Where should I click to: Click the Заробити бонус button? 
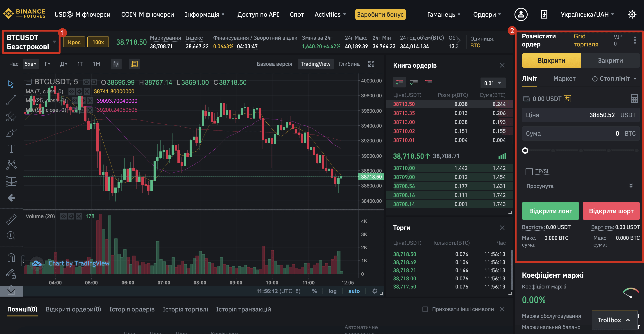(x=380, y=14)
